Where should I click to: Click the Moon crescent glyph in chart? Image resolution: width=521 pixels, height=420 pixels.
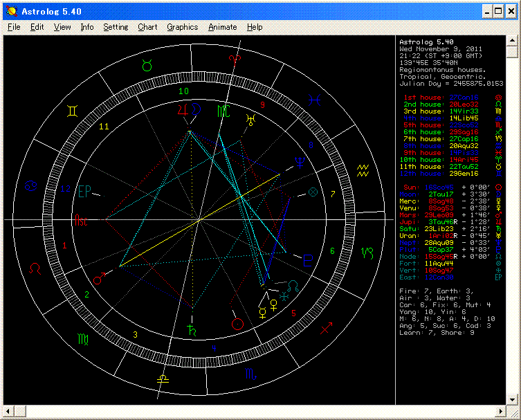pyautogui.click(x=196, y=109)
